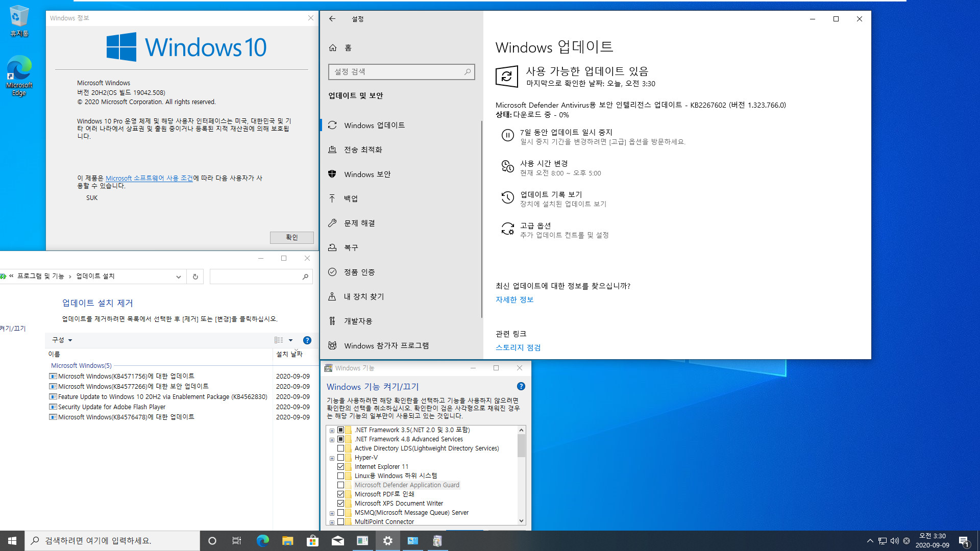Open address bar history dropdown arrow
980x551 pixels.
pos(178,277)
